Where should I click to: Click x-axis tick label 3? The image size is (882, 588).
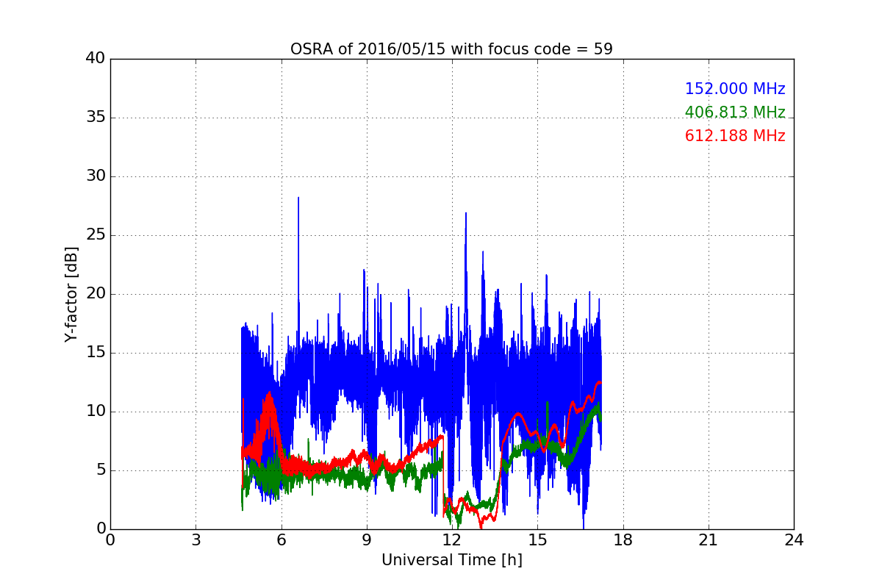click(x=196, y=539)
